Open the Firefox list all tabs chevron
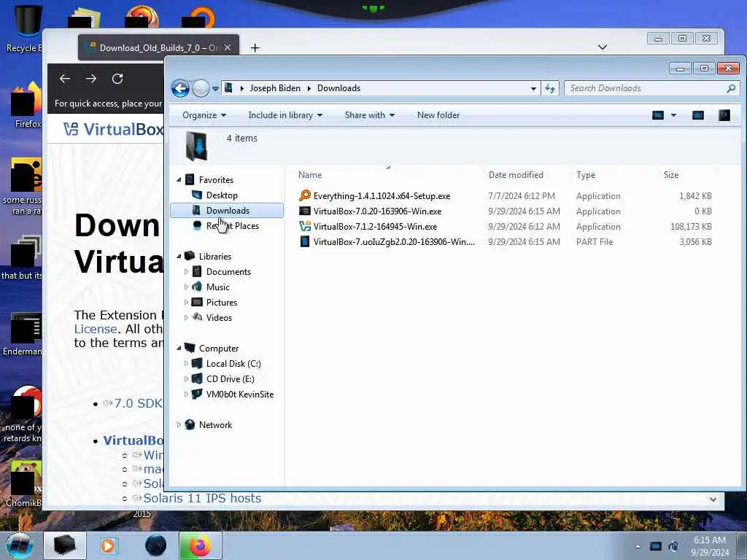The image size is (747, 560). pyautogui.click(x=602, y=47)
